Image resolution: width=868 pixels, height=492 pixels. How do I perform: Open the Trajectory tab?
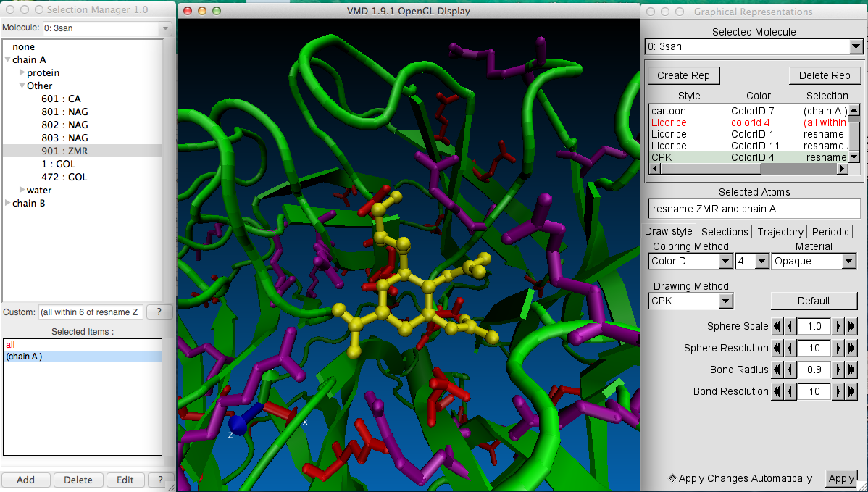(x=780, y=232)
